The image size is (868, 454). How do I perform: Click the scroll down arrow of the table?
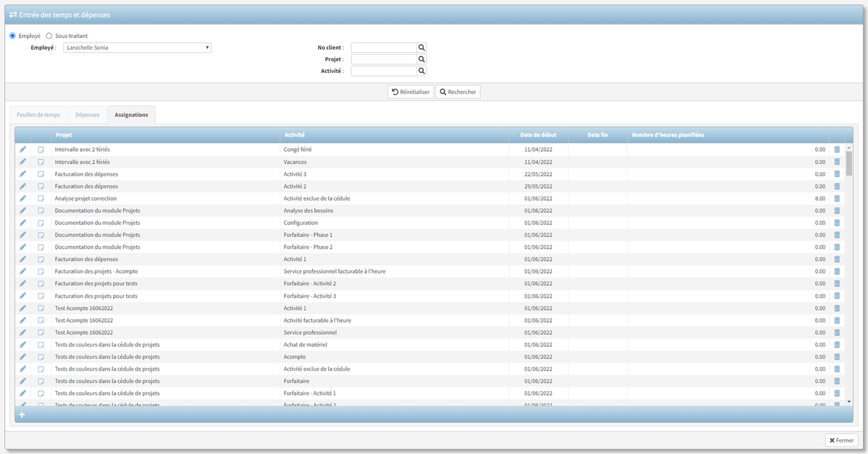click(x=849, y=401)
